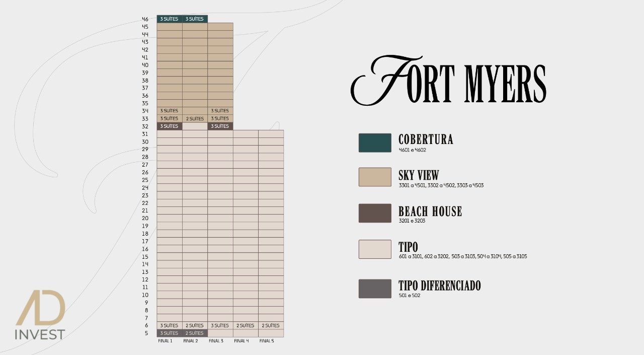Click floor 5 Final 1 dark cell
Screen dimensions: 644x355
170,333
